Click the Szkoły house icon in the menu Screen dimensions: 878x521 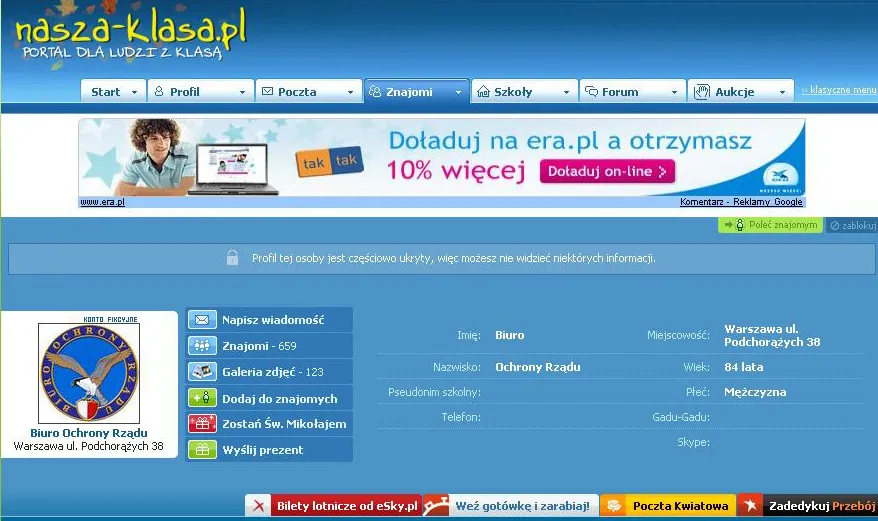click(483, 91)
